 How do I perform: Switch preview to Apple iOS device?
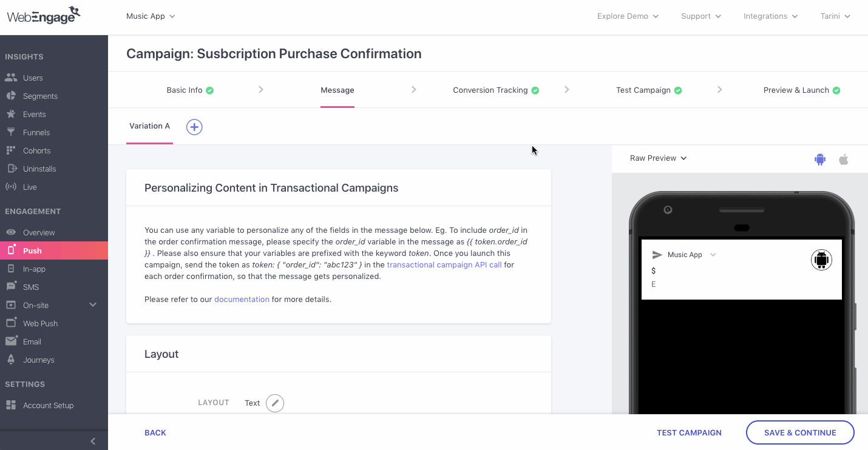[x=844, y=159]
